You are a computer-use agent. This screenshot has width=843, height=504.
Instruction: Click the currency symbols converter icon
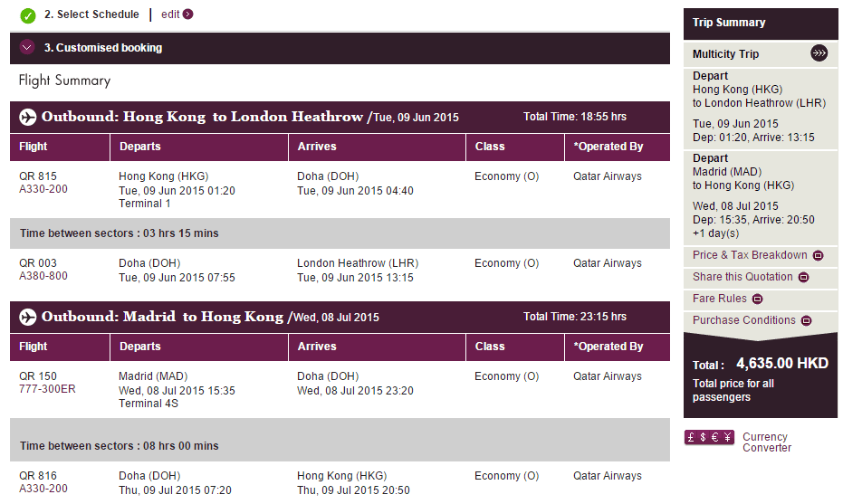coord(709,437)
